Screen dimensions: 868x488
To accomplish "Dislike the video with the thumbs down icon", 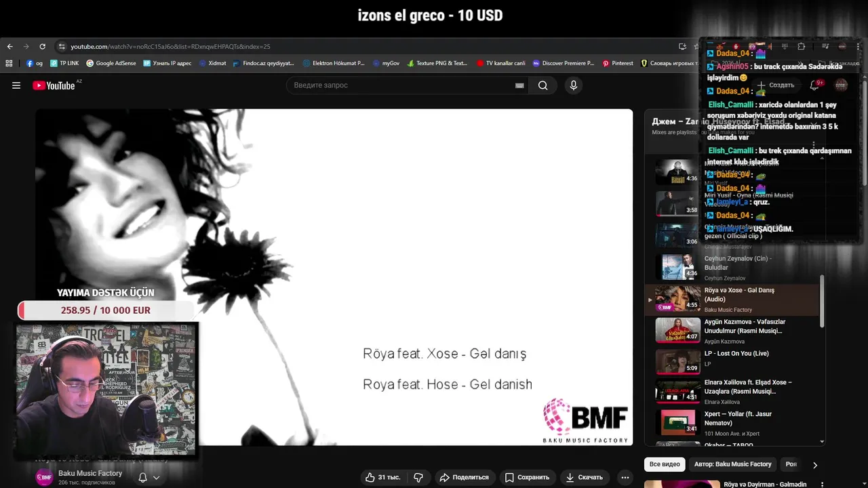I will [418, 477].
